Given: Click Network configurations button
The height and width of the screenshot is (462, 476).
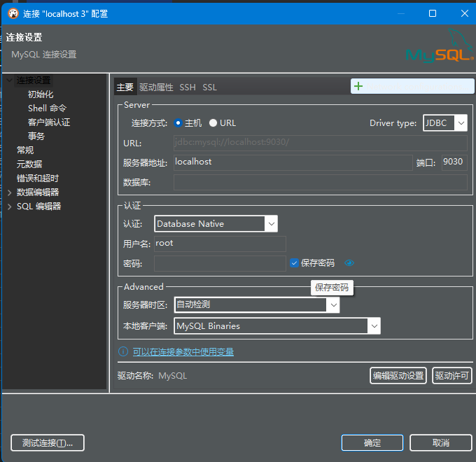Looking at the screenshot, I should coord(412,86).
